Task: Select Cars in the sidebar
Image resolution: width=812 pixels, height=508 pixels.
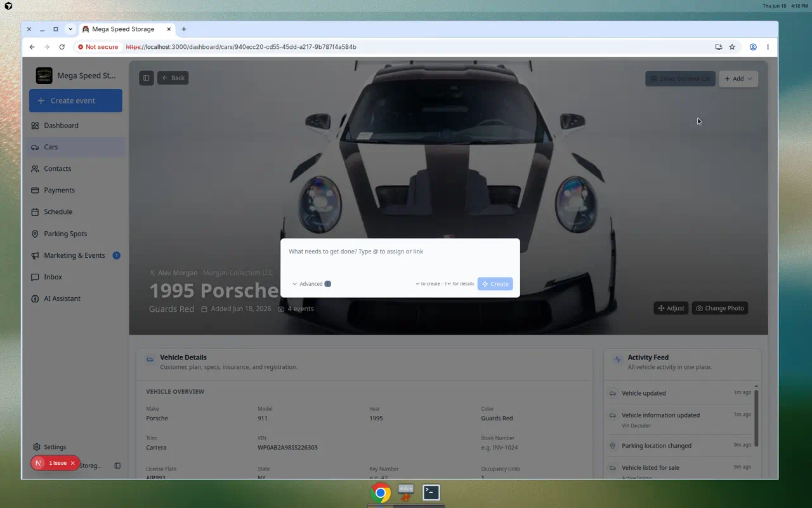Action: click(75, 147)
